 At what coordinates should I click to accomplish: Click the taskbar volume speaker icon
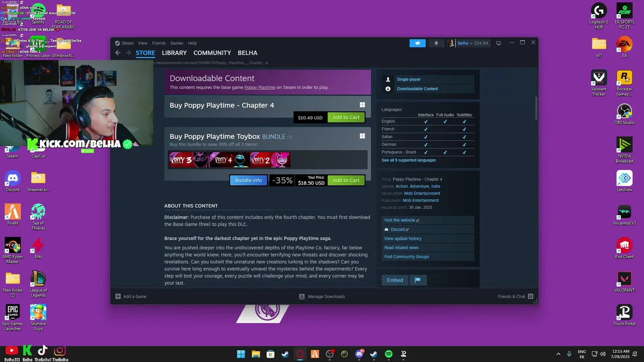point(603,354)
